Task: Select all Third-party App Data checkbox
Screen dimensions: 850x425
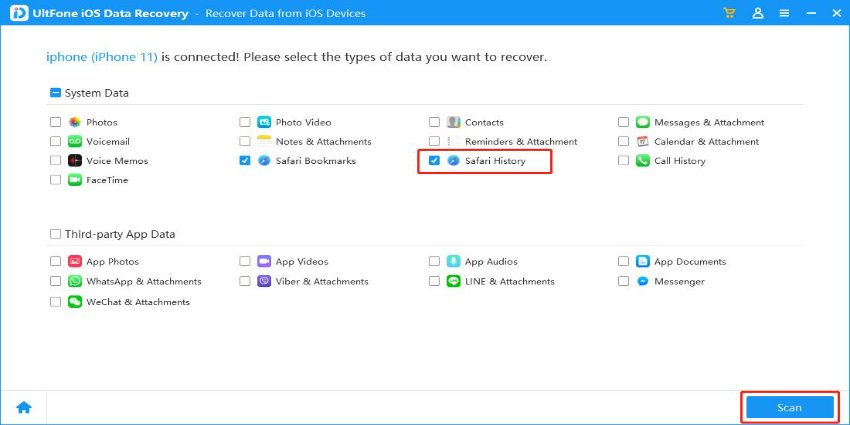Action: 54,234
